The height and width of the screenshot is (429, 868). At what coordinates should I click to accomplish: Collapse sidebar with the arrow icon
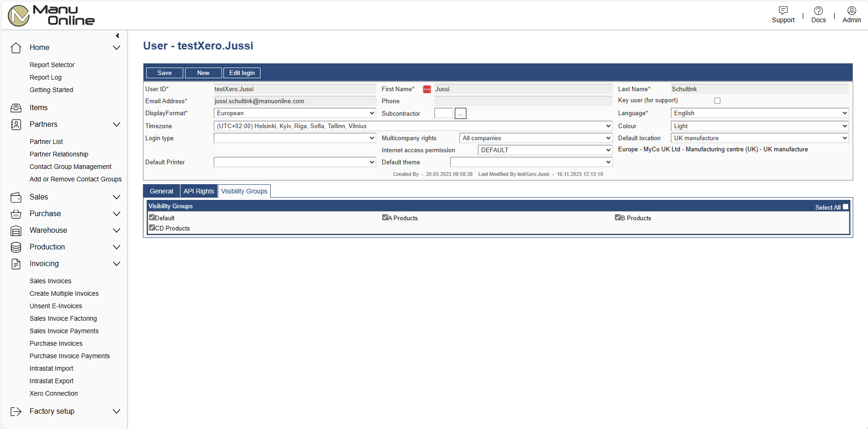(x=118, y=36)
